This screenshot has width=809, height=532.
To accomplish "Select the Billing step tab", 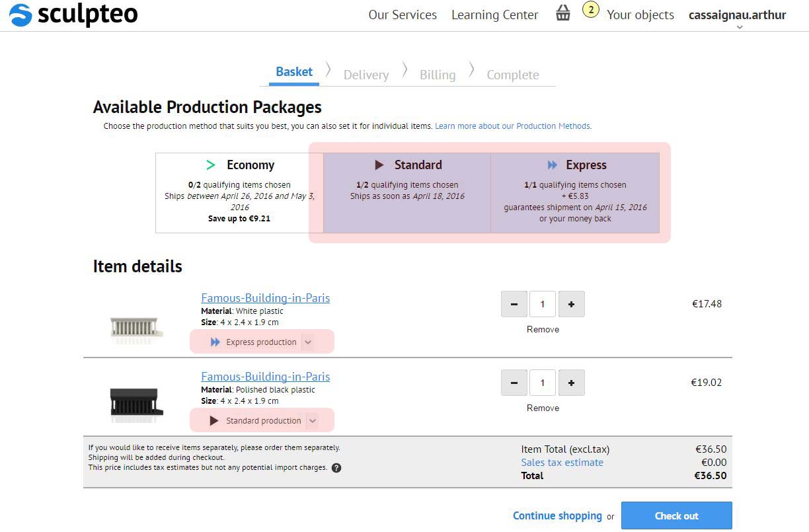I will point(438,75).
